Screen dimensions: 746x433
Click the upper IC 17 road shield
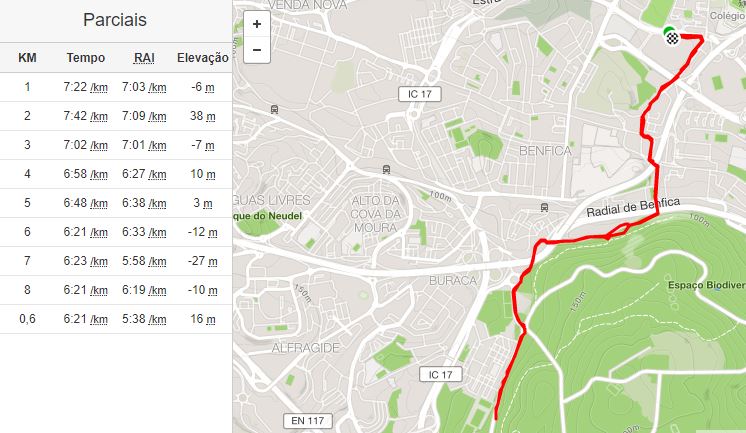(420, 94)
